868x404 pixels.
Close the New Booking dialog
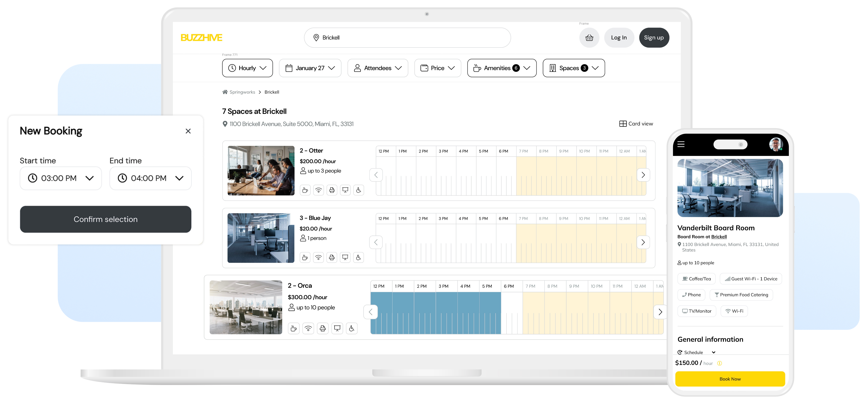click(x=188, y=131)
